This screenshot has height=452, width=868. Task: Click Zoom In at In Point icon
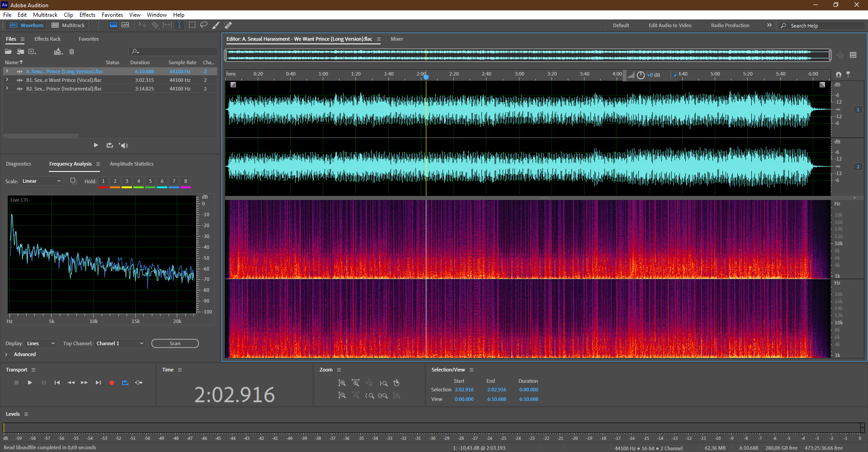(x=369, y=395)
